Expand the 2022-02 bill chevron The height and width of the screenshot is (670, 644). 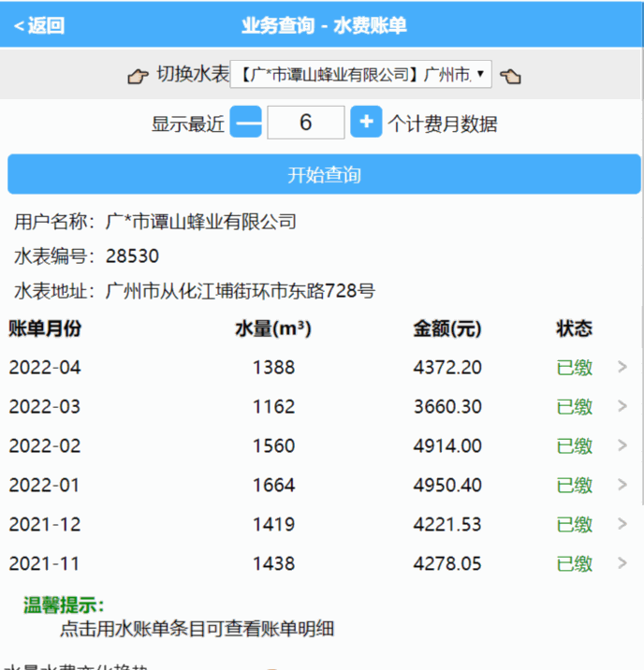pyautogui.click(x=622, y=446)
